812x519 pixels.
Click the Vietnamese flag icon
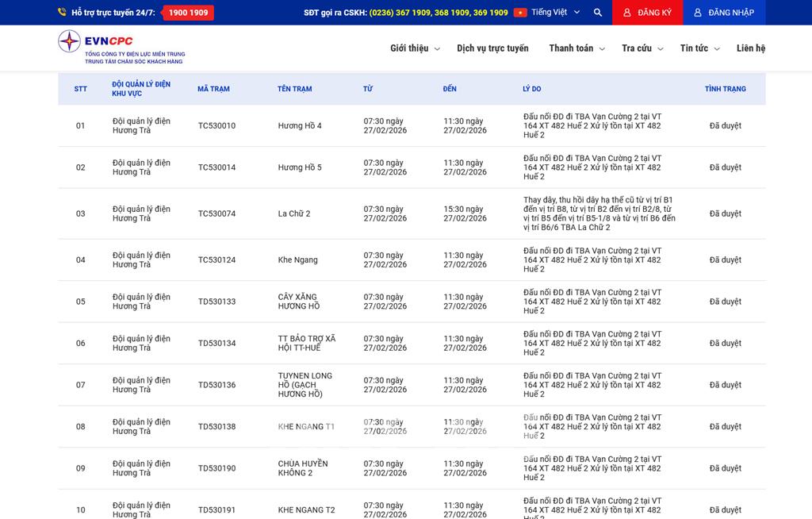[x=520, y=13]
